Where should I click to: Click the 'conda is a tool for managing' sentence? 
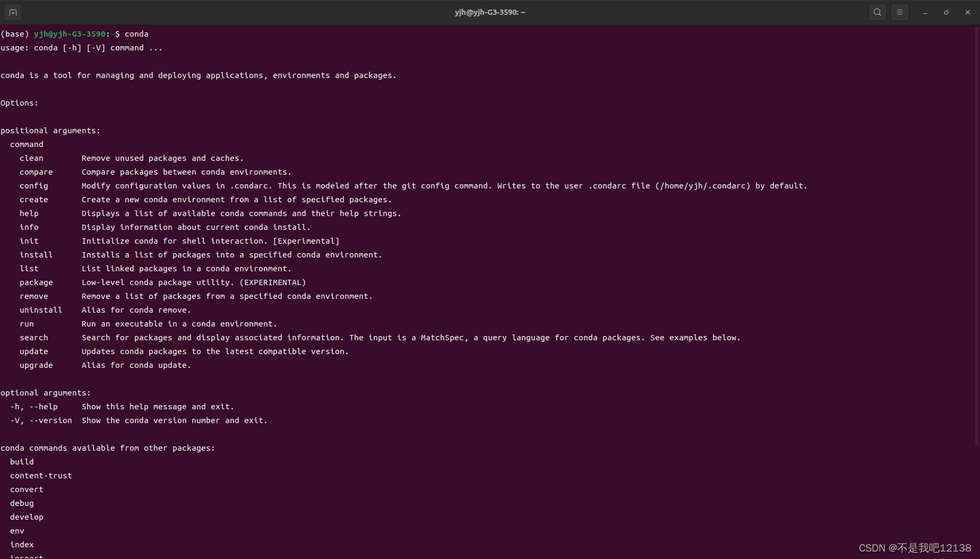coord(199,75)
